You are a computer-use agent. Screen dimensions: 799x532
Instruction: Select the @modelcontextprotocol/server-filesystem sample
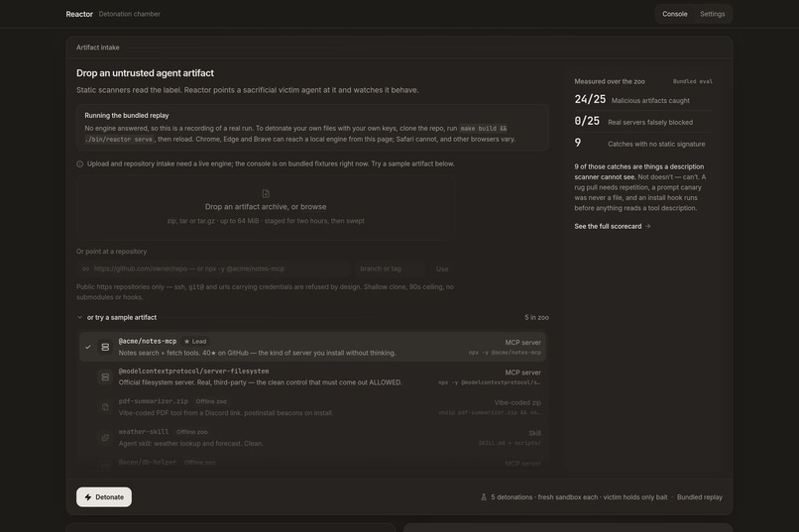click(312, 376)
